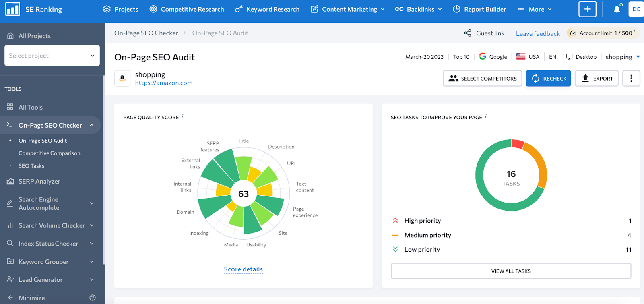Viewport: 644px width, 304px height.
Task: Click the help question mark in sidebar
Action: [93, 298]
